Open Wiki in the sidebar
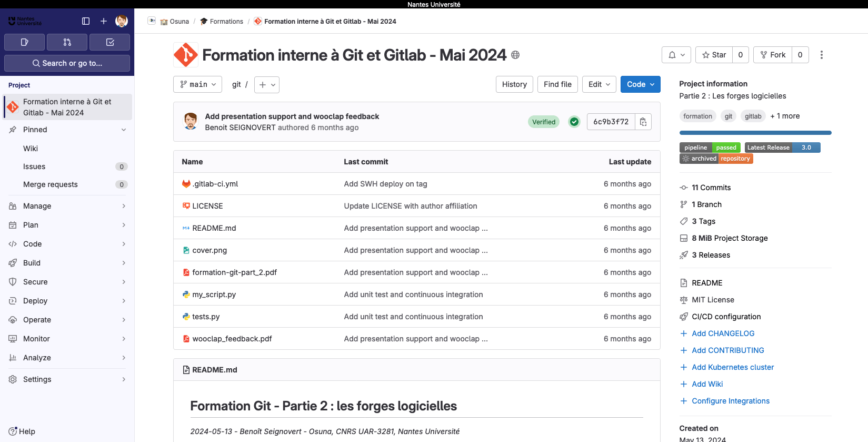 [67, 149]
